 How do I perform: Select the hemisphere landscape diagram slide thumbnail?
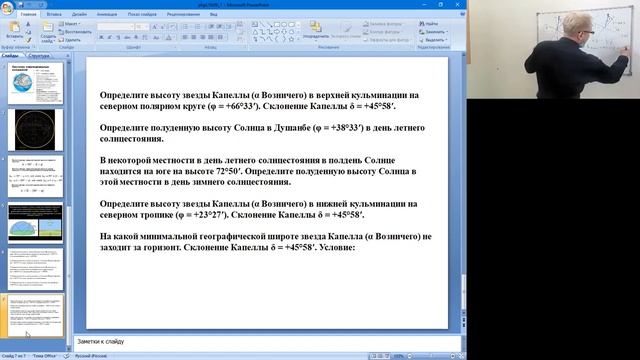pyautogui.click(x=36, y=223)
